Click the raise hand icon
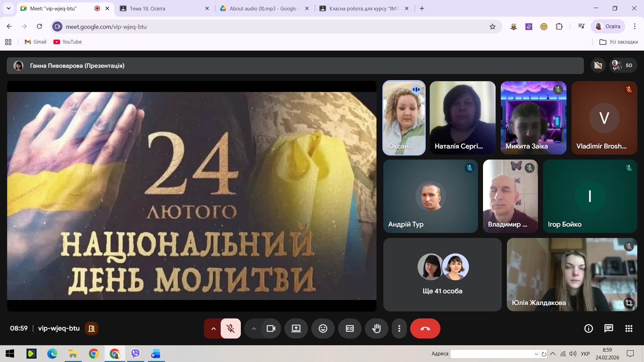This screenshot has height=362, width=644. 376,328
